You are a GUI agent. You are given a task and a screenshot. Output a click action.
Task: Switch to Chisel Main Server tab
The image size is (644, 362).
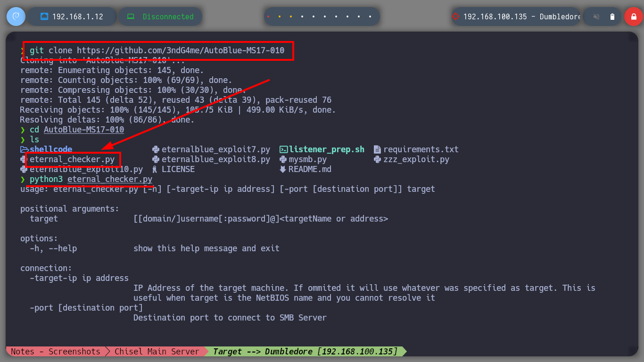(x=157, y=352)
